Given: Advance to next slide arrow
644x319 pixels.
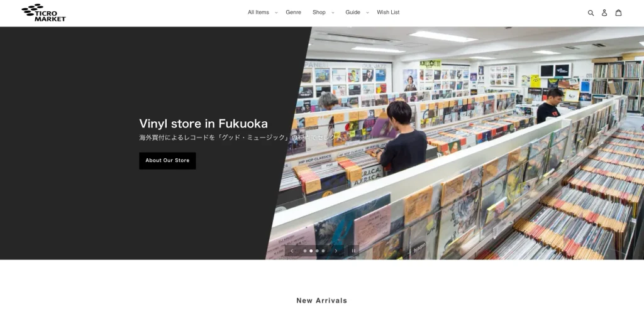Looking at the screenshot, I should click(336, 251).
